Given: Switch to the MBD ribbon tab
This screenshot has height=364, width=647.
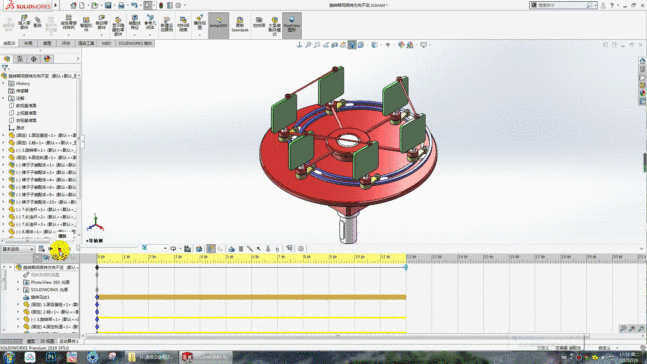Looking at the screenshot, I should (x=106, y=43).
